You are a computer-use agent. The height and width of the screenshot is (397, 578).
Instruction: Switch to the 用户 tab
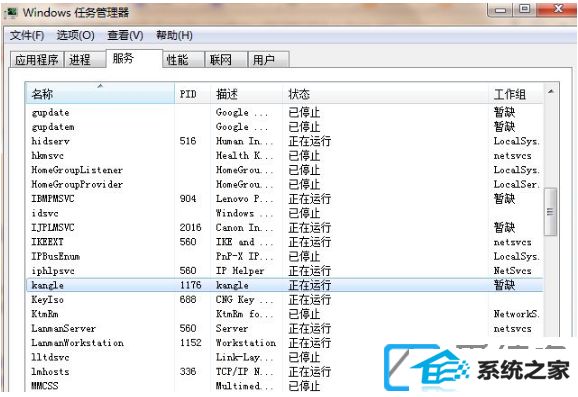269,60
